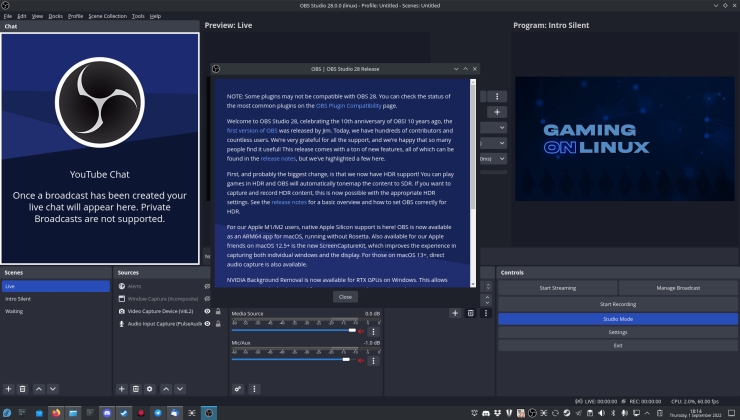Hide the Audio Input Capture source
Image resolution: width=740 pixels, height=420 pixels.
(207, 324)
